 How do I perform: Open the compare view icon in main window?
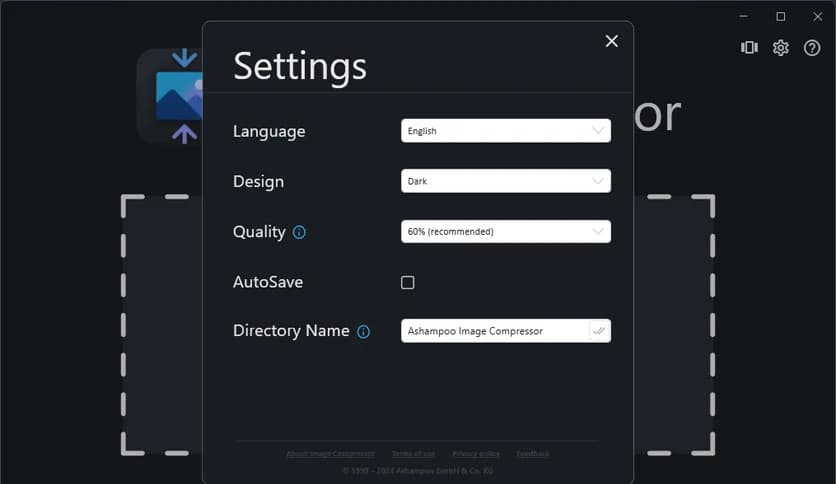click(749, 47)
